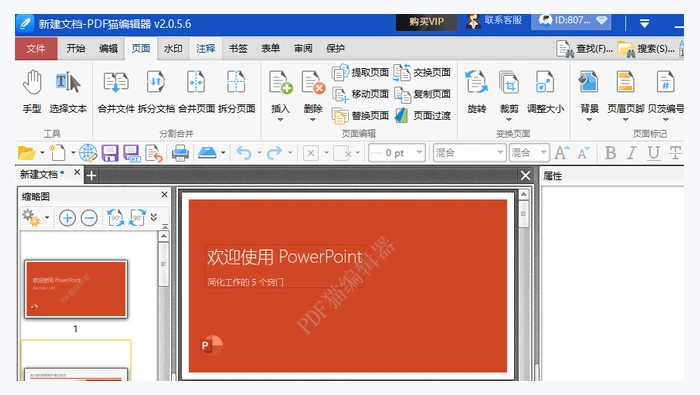The width and height of the screenshot is (700, 395).
Task: Switch to the 注释 ribbon tab
Action: (x=205, y=49)
